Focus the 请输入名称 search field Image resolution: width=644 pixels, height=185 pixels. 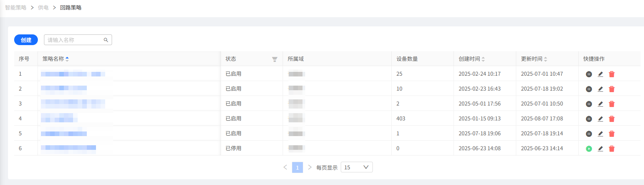pyautogui.click(x=78, y=40)
